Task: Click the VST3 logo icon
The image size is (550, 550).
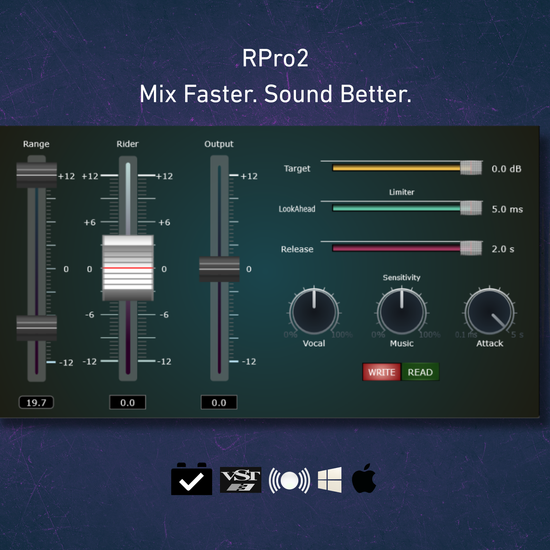Action: click(241, 480)
